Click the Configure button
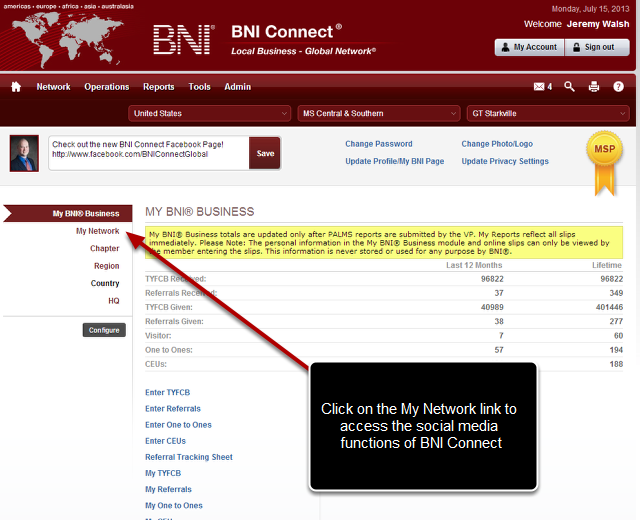The height and width of the screenshot is (520, 640). pos(104,330)
